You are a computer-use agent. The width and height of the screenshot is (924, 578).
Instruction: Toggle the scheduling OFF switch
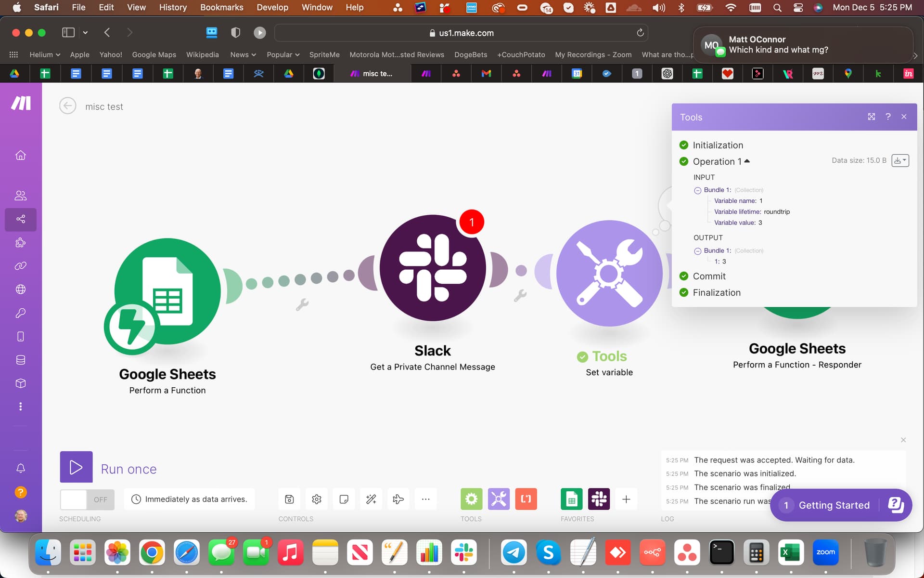pyautogui.click(x=87, y=499)
